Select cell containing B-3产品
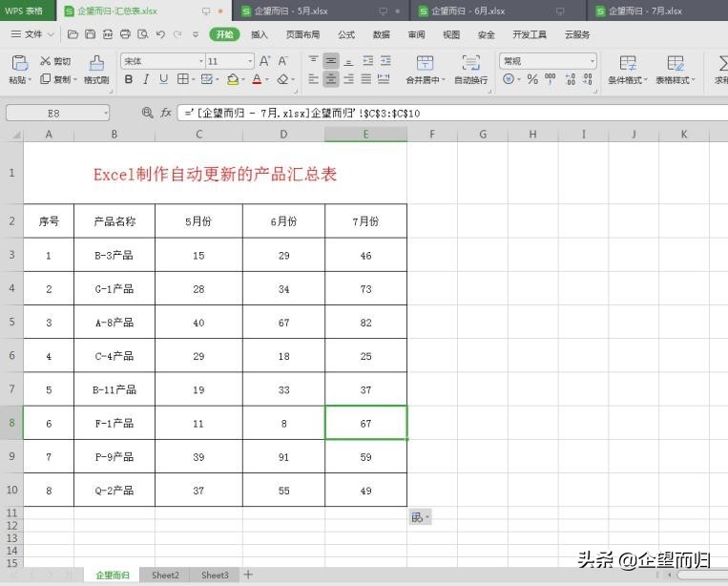The image size is (728, 586). 114,255
